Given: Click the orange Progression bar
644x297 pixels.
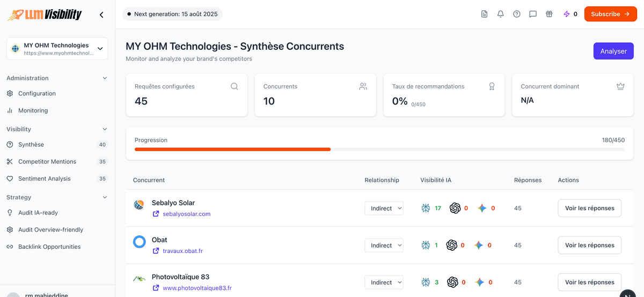Looking at the screenshot, I should pyautogui.click(x=232, y=149).
